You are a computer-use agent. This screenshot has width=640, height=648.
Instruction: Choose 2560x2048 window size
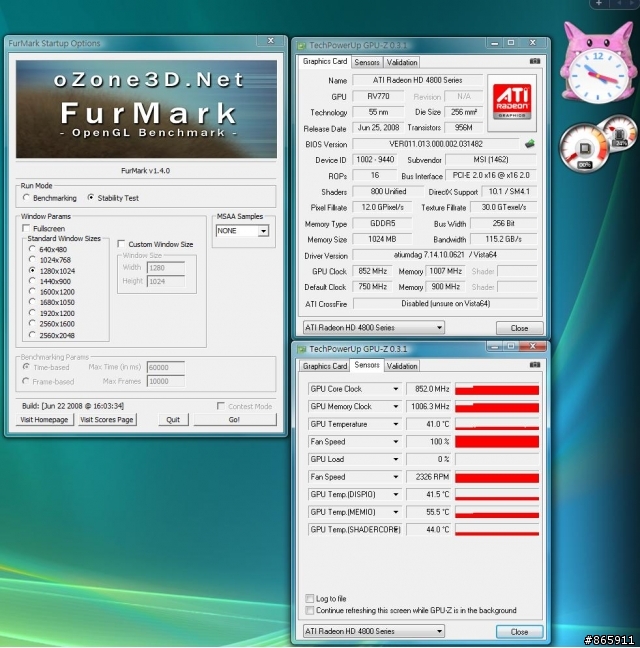[x=32, y=335]
